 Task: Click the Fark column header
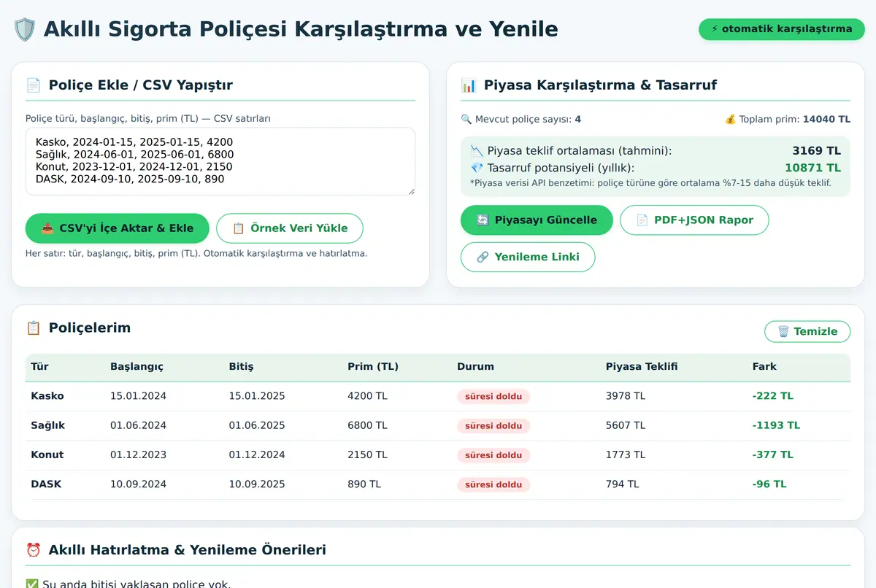click(764, 366)
